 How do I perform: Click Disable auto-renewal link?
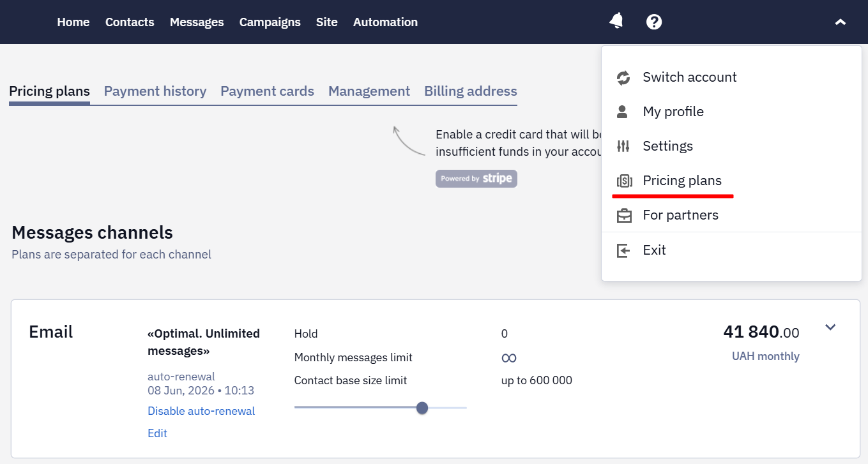click(x=201, y=411)
